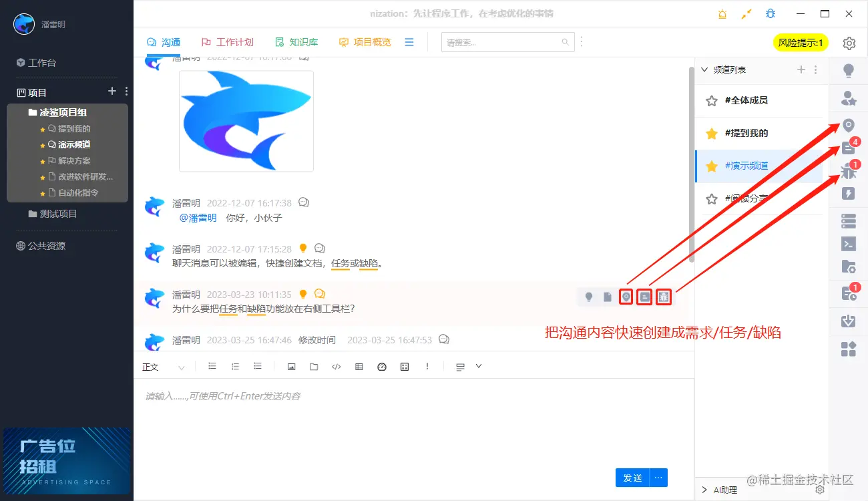Open the apps grid icon in right sidebar
The height and width of the screenshot is (501, 868).
pos(849,349)
